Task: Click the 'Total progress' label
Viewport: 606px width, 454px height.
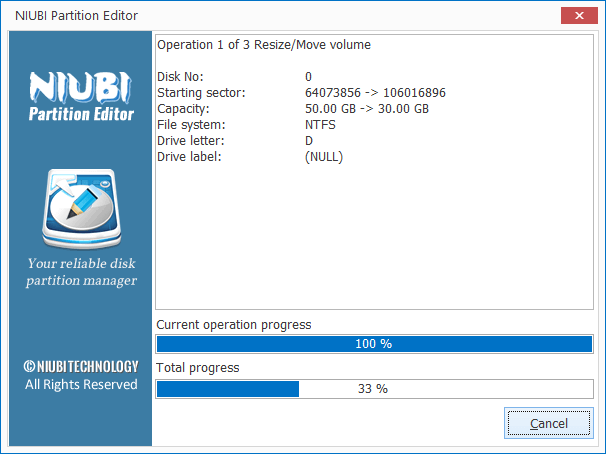Action: pos(197,367)
